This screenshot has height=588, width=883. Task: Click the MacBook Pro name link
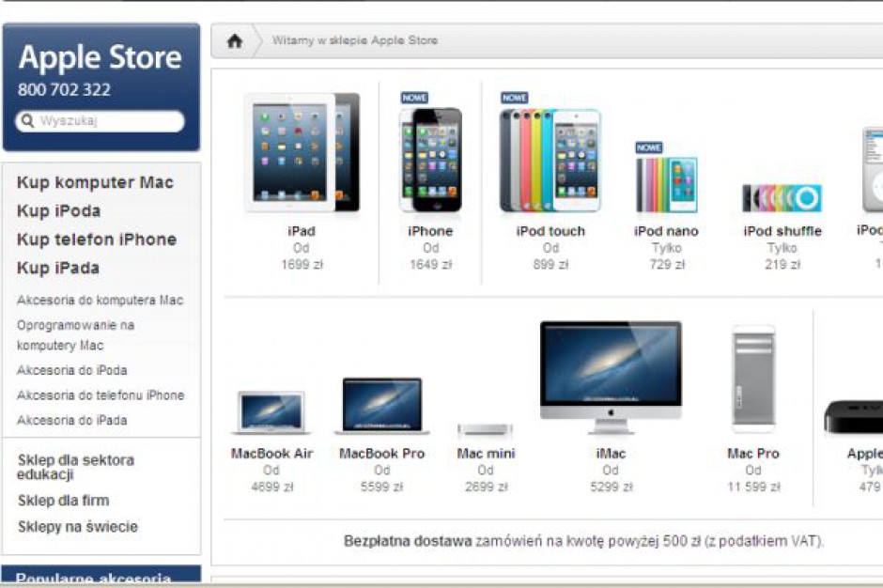pyautogui.click(x=381, y=454)
